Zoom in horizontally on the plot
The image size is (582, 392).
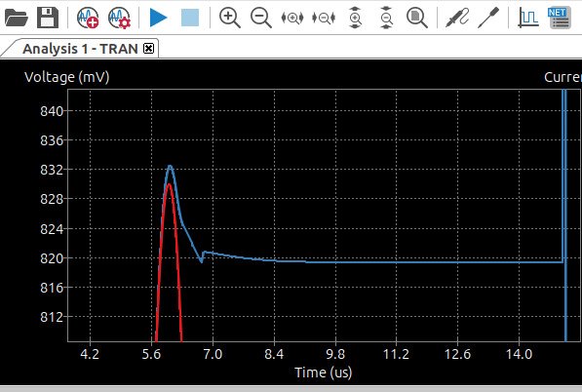292,18
